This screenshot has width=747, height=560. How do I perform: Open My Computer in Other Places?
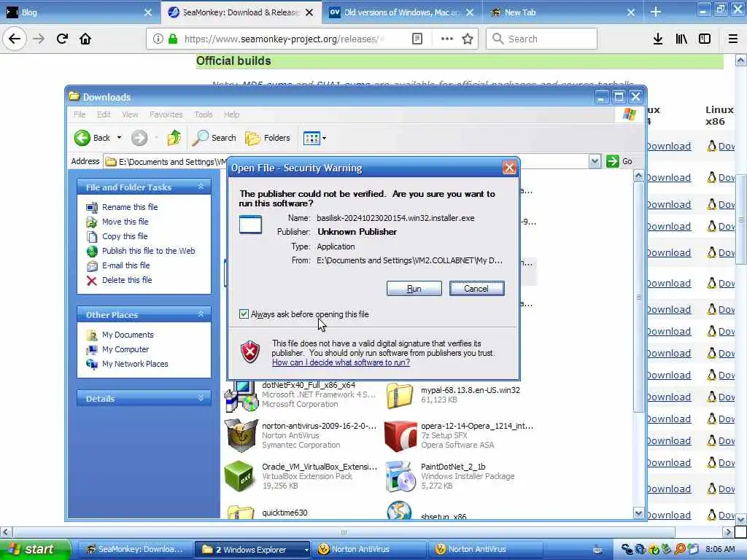click(125, 349)
